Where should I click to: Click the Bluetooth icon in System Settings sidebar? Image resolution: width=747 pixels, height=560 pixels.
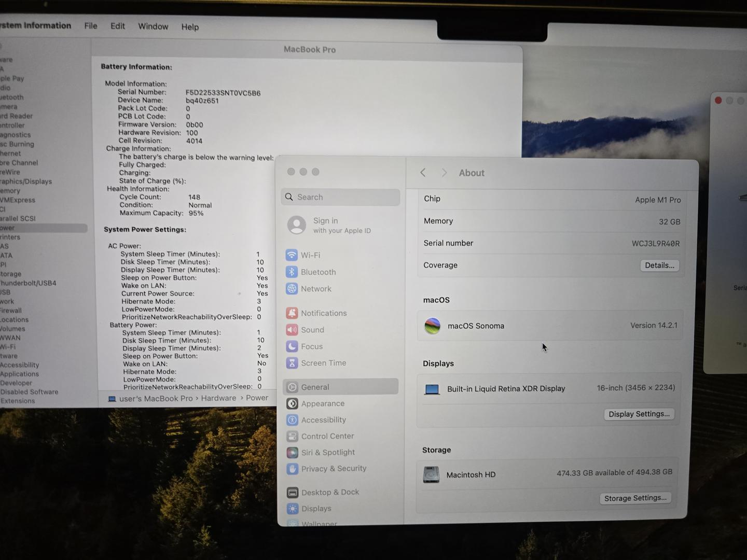[292, 272]
